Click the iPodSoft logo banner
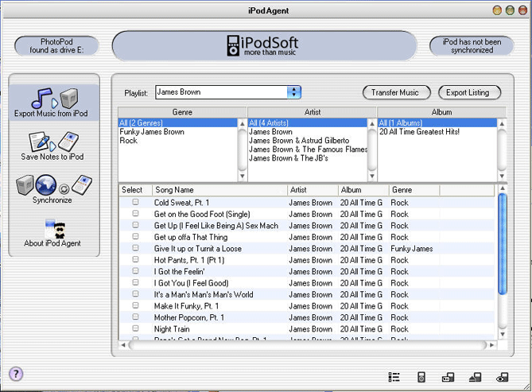 (x=264, y=46)
